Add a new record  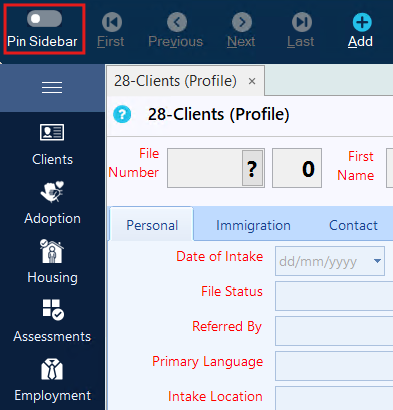tap(361, 30)
